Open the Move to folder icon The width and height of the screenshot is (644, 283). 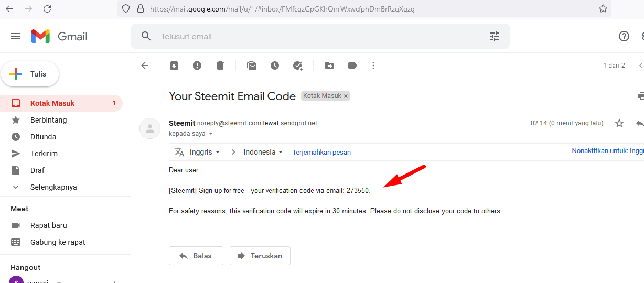[329, 66]
